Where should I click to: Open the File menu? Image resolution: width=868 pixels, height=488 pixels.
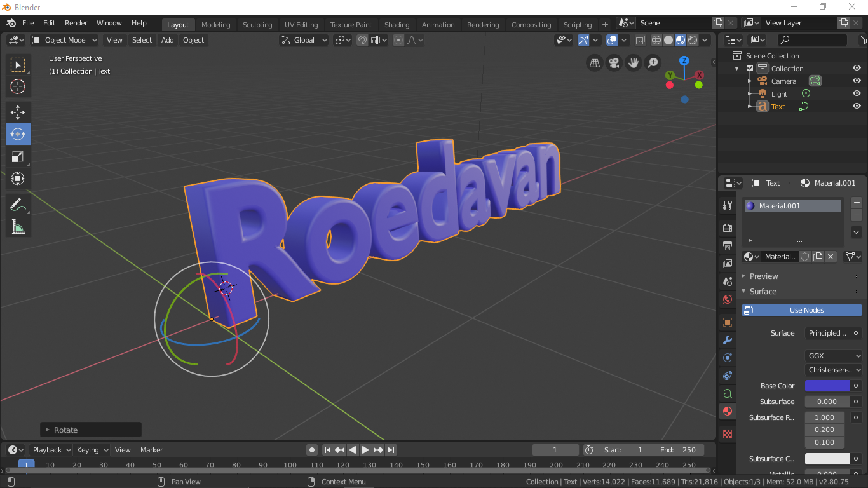(28, 23)
